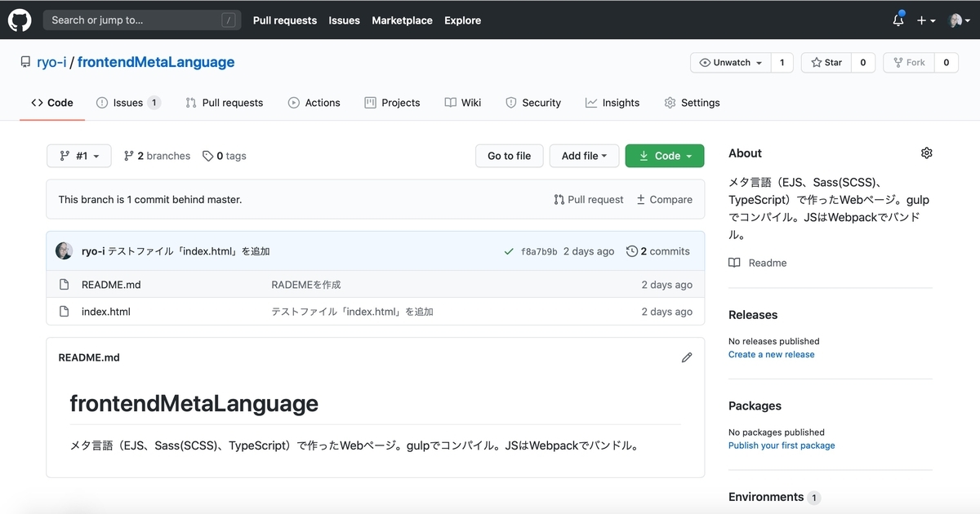The height and width of the screenshot is (514, 980).
Task: Expand the Unwatch dropdown
Action: click(x=730, y=63)
